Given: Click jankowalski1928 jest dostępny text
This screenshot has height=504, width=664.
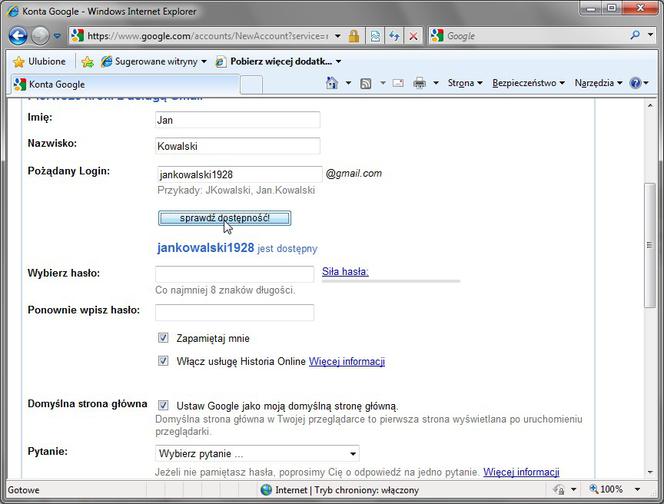Looking at the screenshot, I should click(237, 248).
